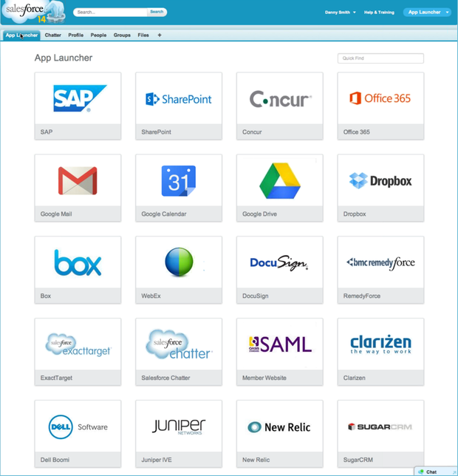Open the Salesforce Chatter tile

coord(179,352)
